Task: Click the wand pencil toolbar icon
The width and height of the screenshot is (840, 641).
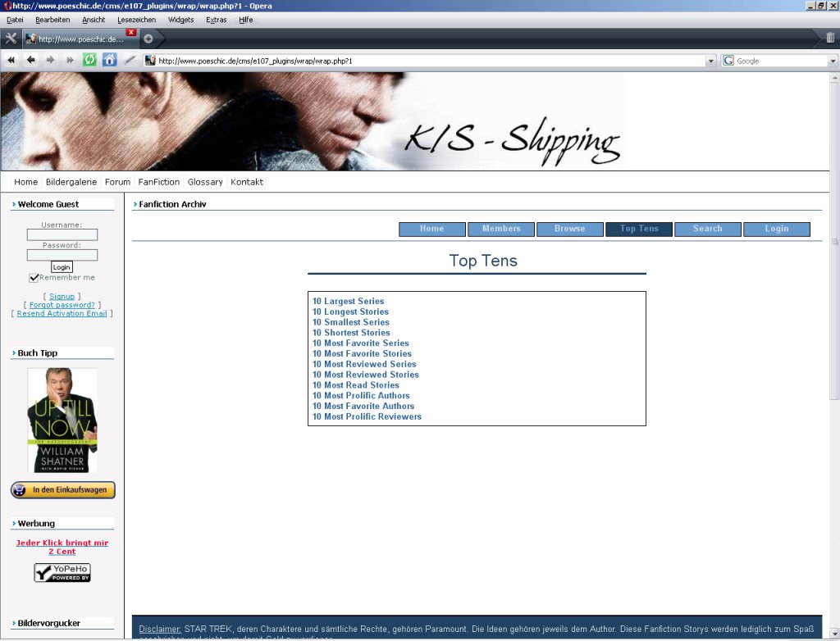Action: (130, 60)
